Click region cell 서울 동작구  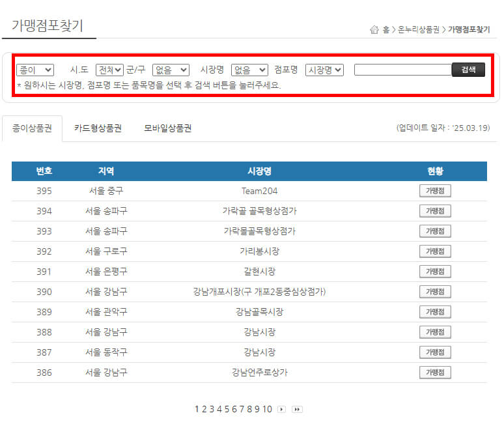click(x=106, y=352)
